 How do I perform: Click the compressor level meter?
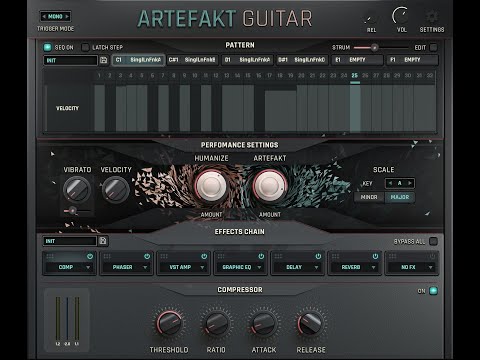point(67,320)
